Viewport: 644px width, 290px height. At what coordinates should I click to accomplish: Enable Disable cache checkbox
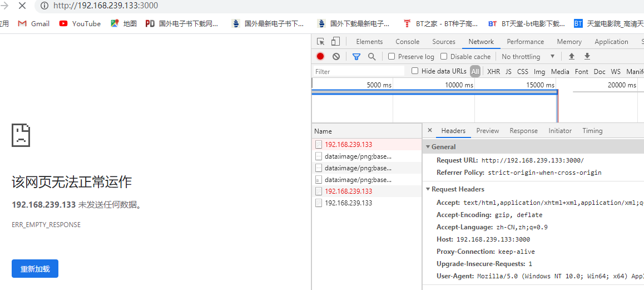[x=444, y=56]
